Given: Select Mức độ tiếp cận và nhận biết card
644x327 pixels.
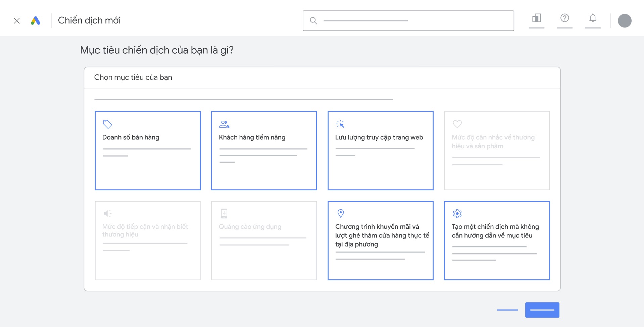Looking at the screenshot, I should tap(148, 240).
